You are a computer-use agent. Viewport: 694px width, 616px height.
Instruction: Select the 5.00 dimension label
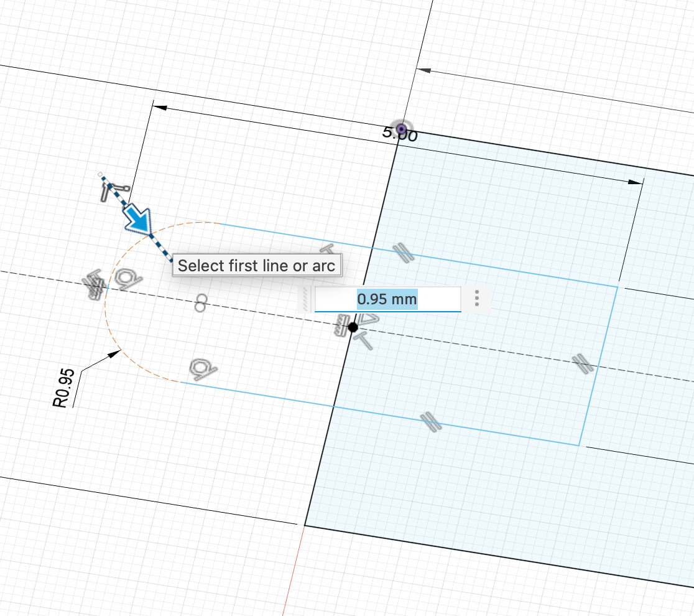[400, 133]
